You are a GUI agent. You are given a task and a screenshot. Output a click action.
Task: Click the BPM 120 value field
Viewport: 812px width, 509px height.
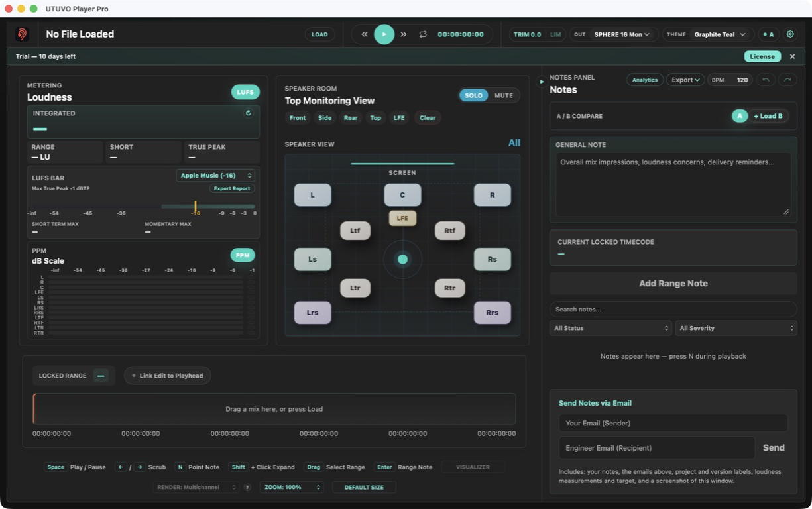pos(742,80)
